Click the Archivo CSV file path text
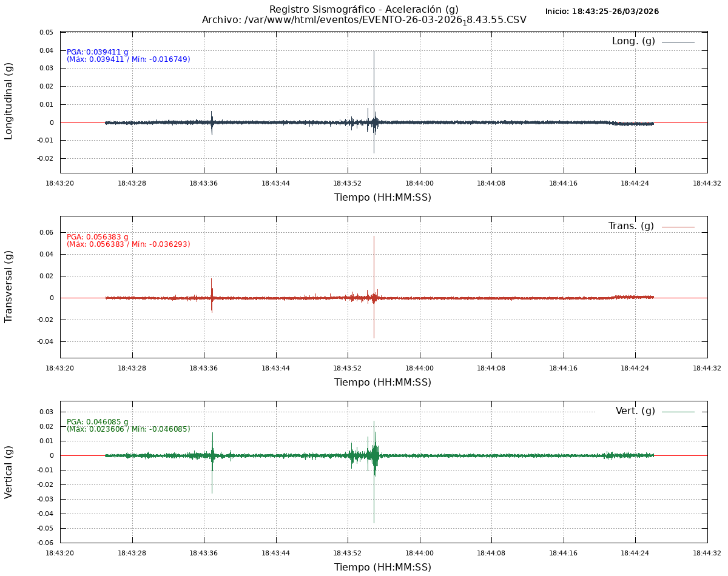This screenshot has height=576, width=728. [364, 20]
